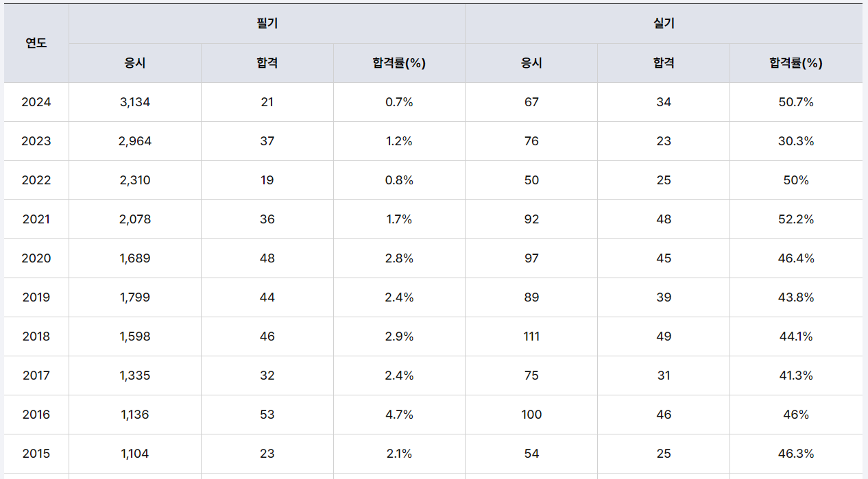Screen dimensions: 868x479
Task: Click the 50.7% pass rate cell
Action: 795,102
